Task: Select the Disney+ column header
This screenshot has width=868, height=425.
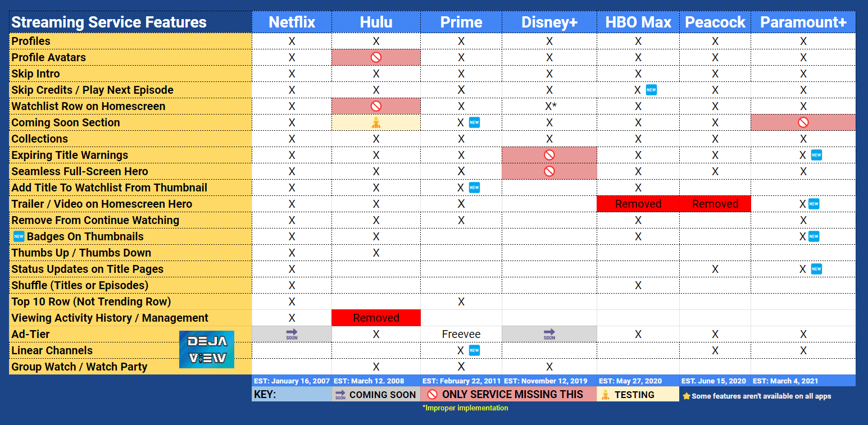Action: coord(549,22)
